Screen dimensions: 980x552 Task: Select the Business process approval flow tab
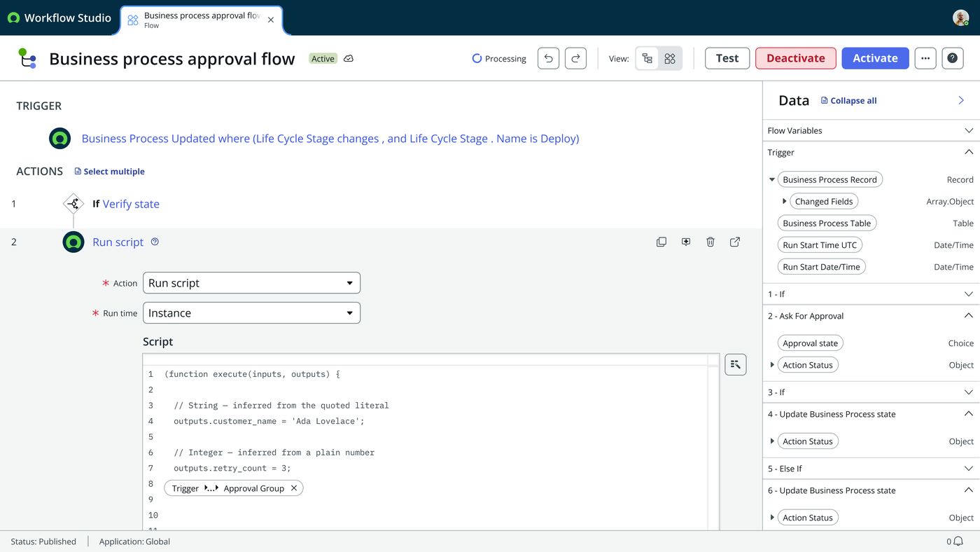(x=201, y=20)
